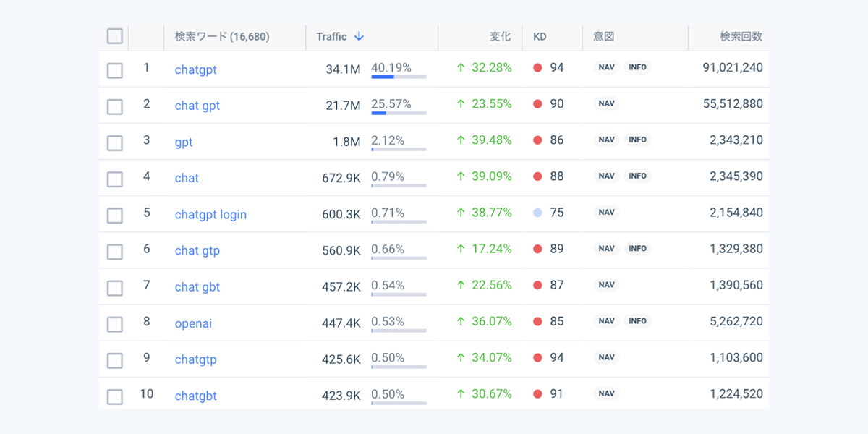Click the INFO tag in openai row

(x=637, y=320)
